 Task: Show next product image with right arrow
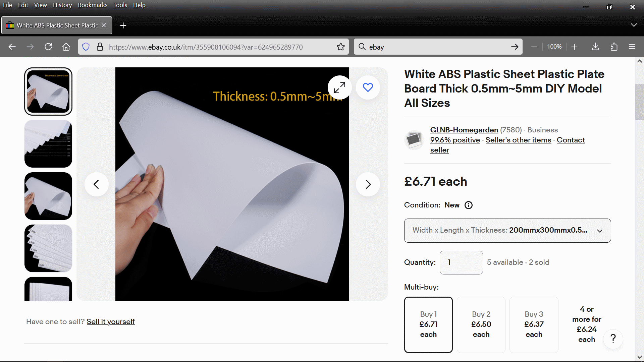(368, 184)
